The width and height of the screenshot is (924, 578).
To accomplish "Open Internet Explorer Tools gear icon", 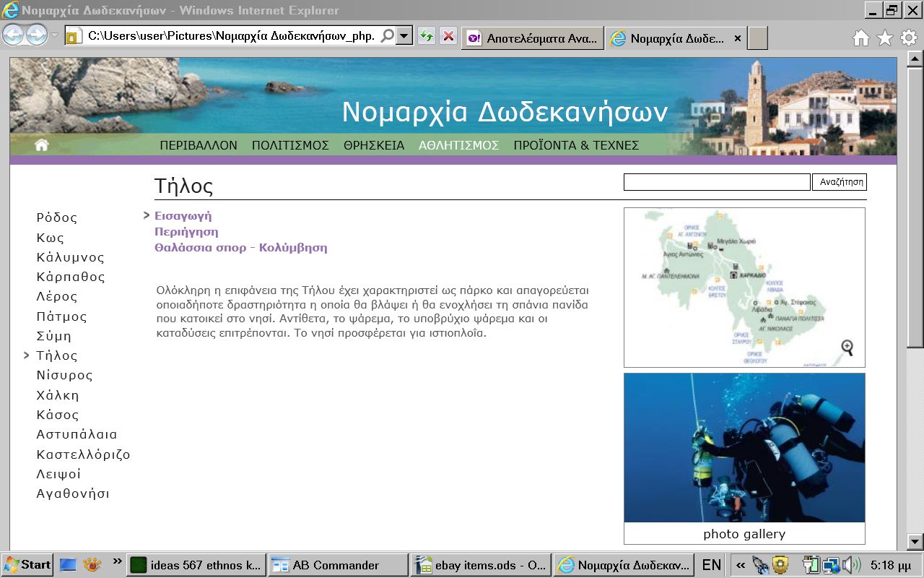I will 908,38.
